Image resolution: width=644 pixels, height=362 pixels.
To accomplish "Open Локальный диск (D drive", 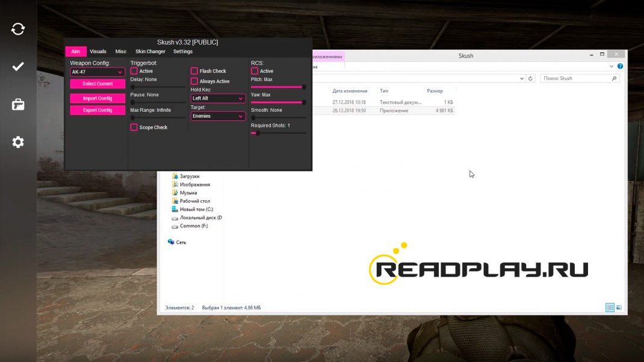I will tap(196, 218).
